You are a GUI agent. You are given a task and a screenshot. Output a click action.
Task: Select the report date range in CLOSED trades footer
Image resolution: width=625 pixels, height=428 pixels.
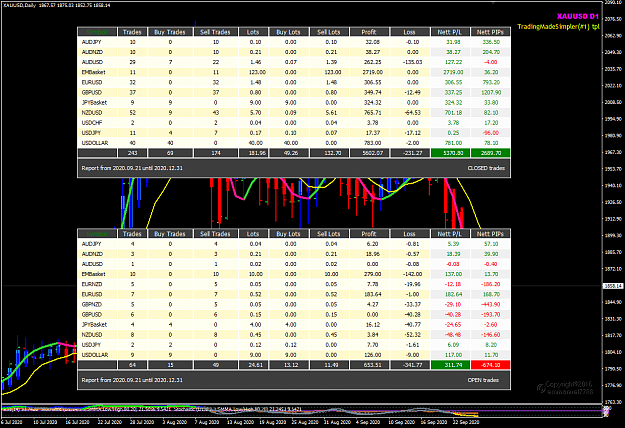coord(132,168)
